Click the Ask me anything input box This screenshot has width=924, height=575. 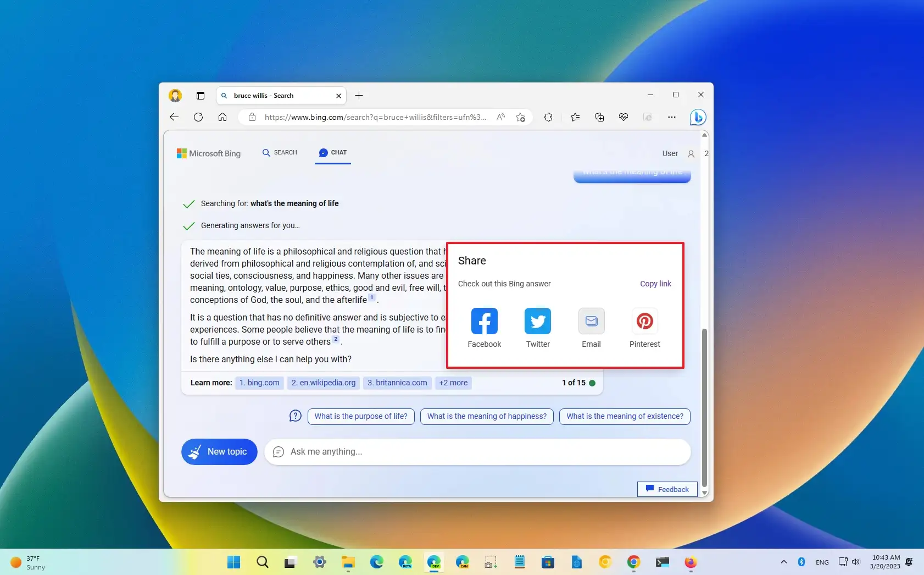tap(477, 452)
